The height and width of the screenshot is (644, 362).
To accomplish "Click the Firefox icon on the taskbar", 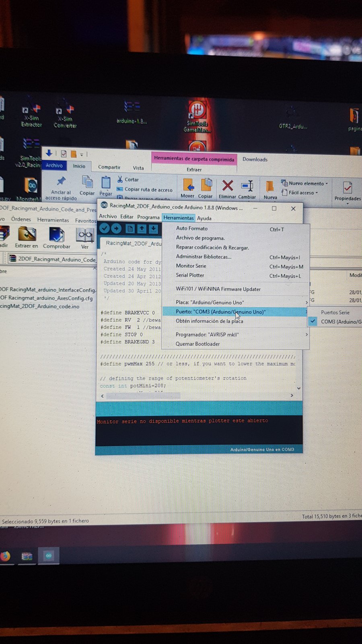I will tap(5, 556).
